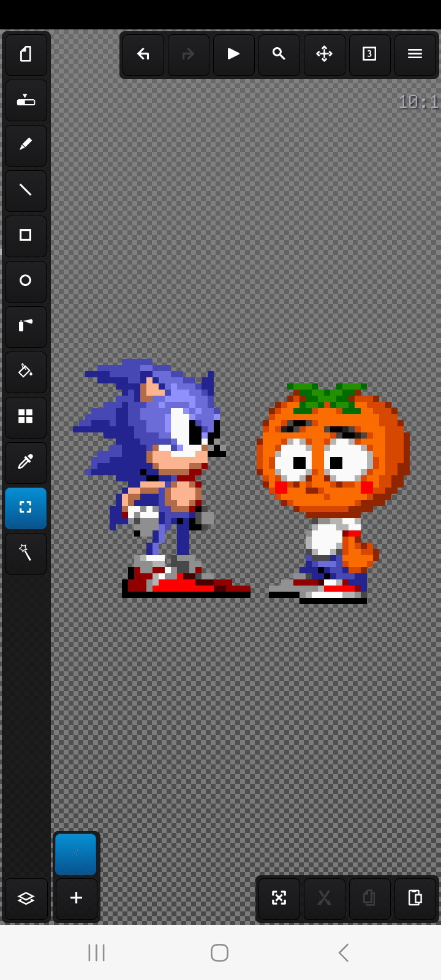The image size is (441, 980).
Task: Select the Line tool
Action: coord(26,190)
